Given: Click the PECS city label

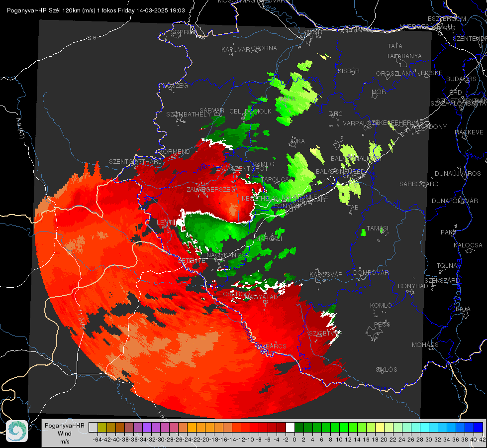Looking at the screenshot, I should [382, 324].
